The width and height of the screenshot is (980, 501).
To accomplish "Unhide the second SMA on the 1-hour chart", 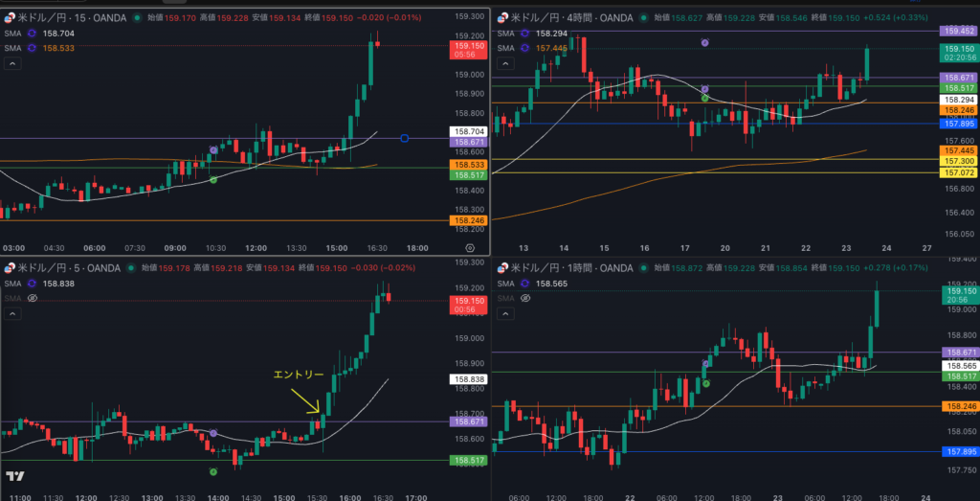I will [523, 298].
